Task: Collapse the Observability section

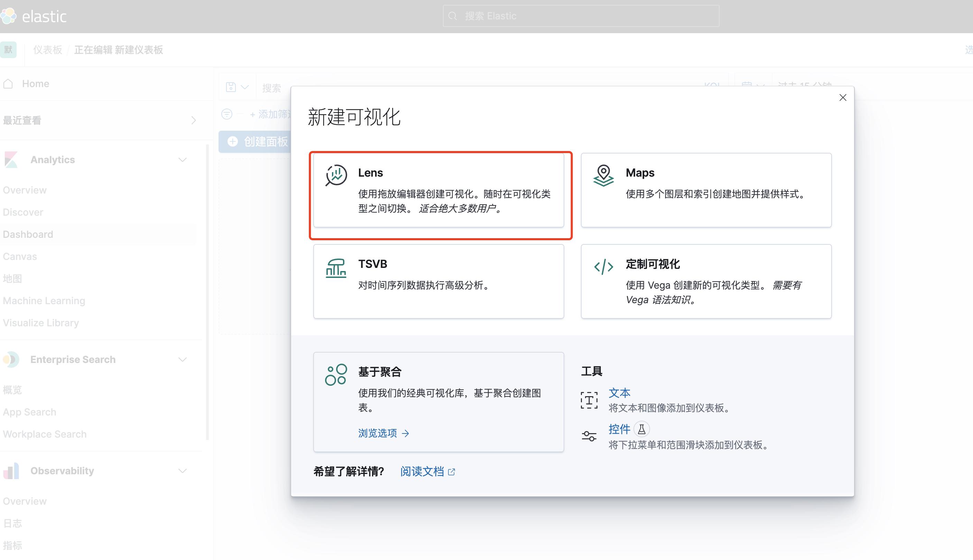Action: coord(182,470)
